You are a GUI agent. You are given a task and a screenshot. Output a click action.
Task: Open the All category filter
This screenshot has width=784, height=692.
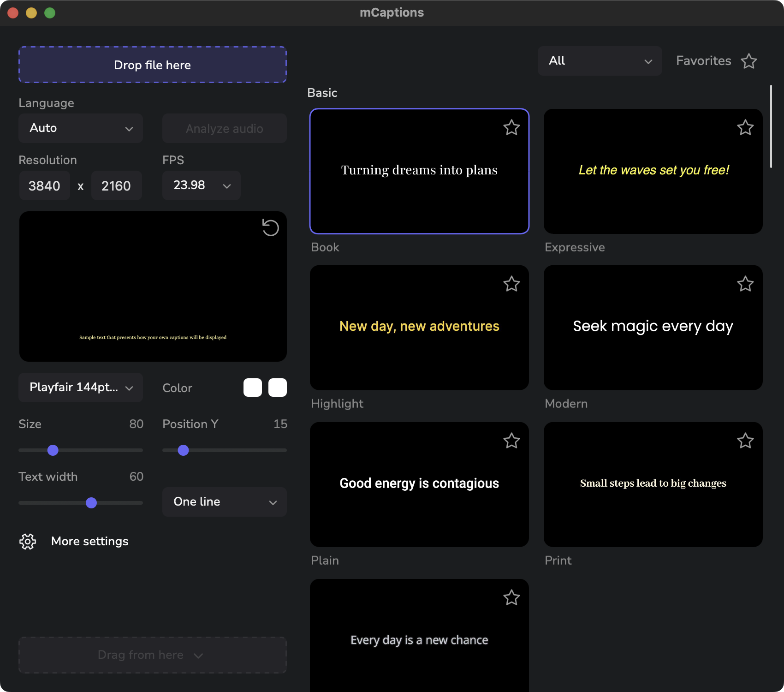click(600, 61)
